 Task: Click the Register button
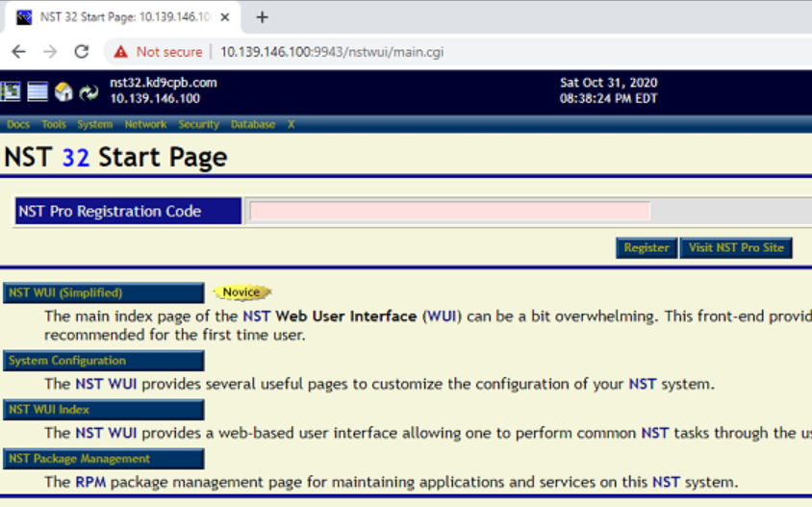click(x=647, y=247)
